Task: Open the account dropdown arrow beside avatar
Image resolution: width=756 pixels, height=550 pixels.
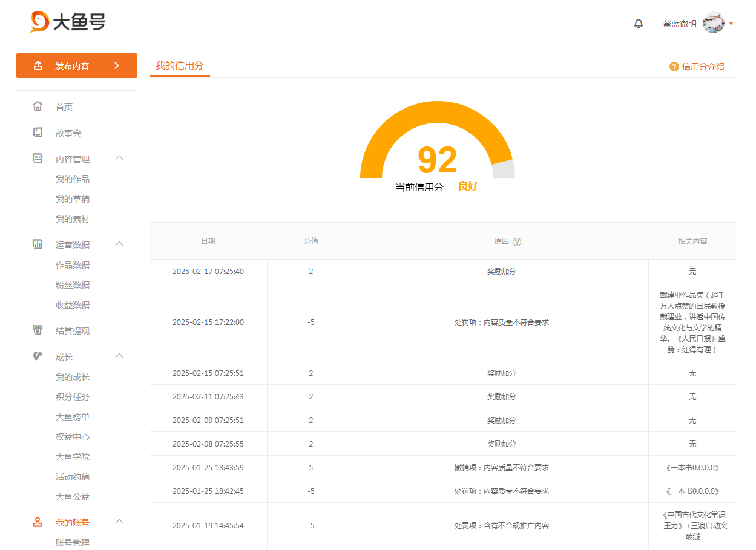Action: 731,24
